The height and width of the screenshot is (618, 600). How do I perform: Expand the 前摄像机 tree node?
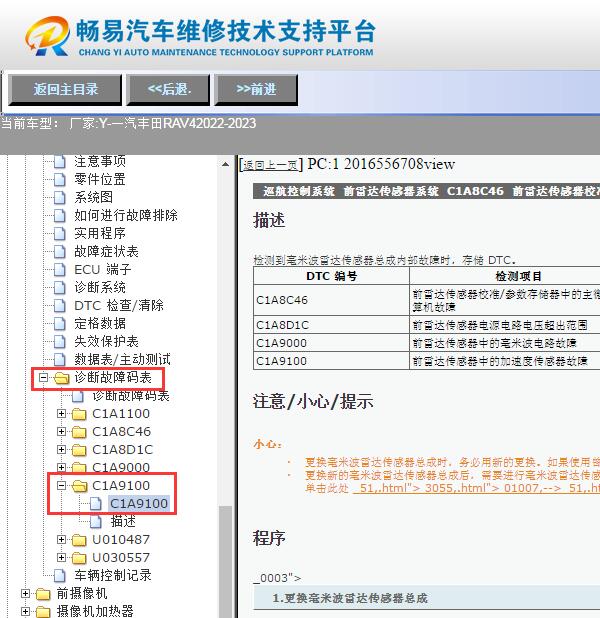pyautogui.click(x=25, y=593)
